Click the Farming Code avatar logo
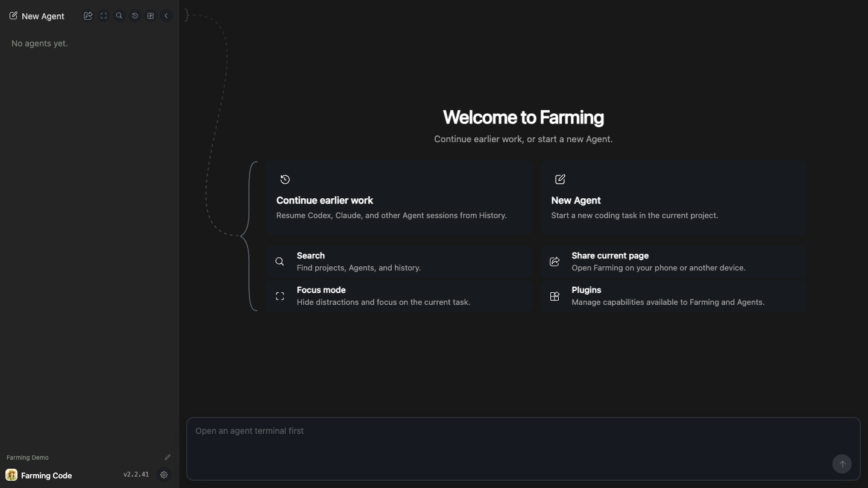 tap(11, 475)
